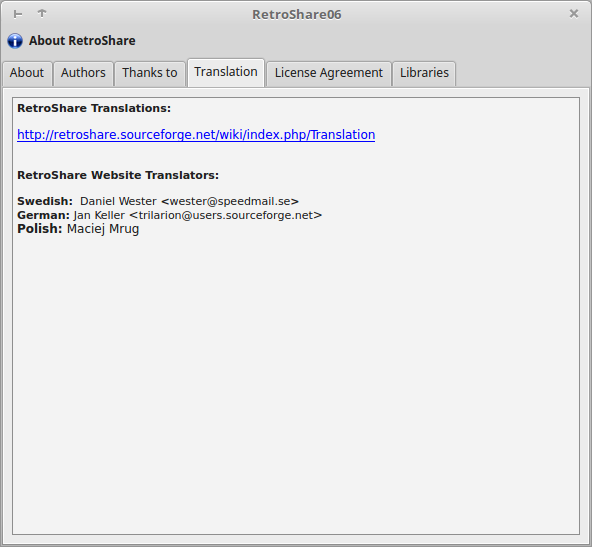The image size is (592, 547).
Task: Open the retroshare.sourceforge.net Translation wiki link
Action: pos(196,135)
